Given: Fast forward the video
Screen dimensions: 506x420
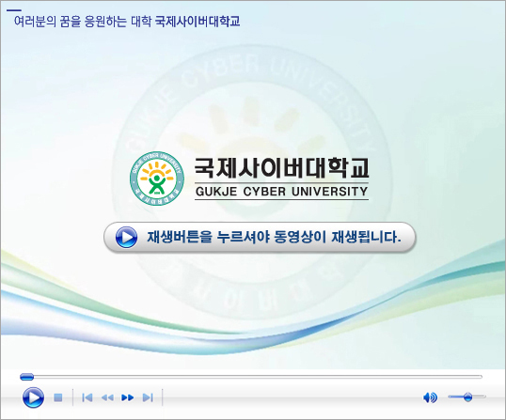Looking at the screenshot, I should 128,397.
